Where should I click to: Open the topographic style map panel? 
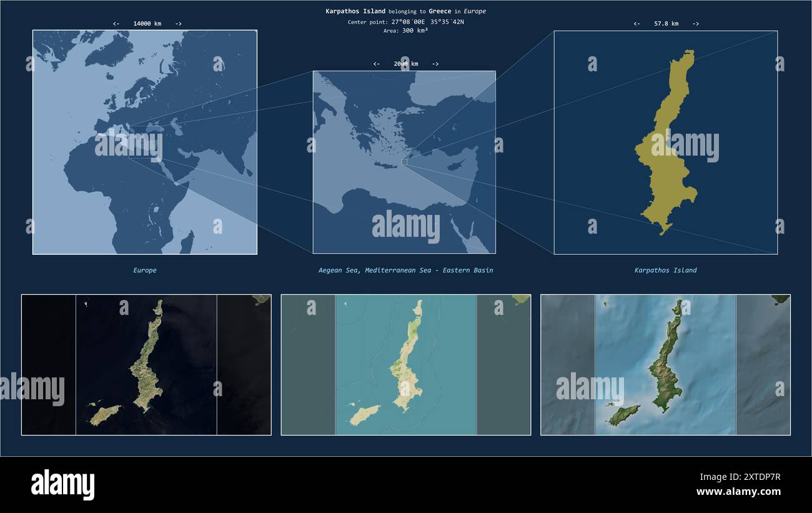406,365
